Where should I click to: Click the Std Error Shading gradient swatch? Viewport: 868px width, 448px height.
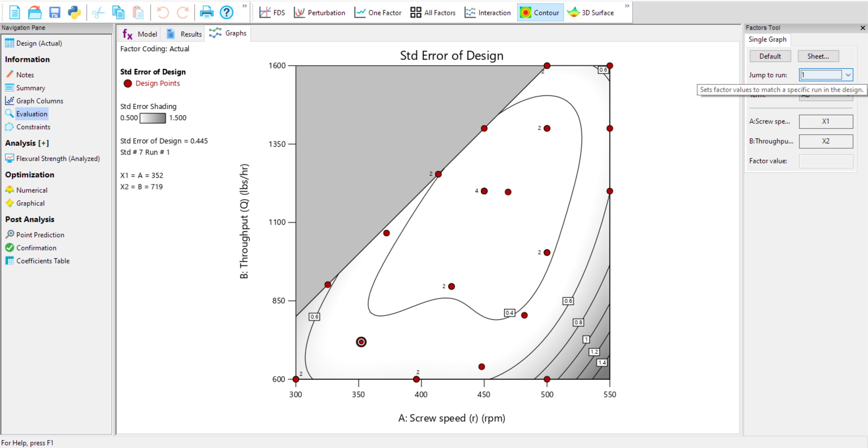(153, 118)
